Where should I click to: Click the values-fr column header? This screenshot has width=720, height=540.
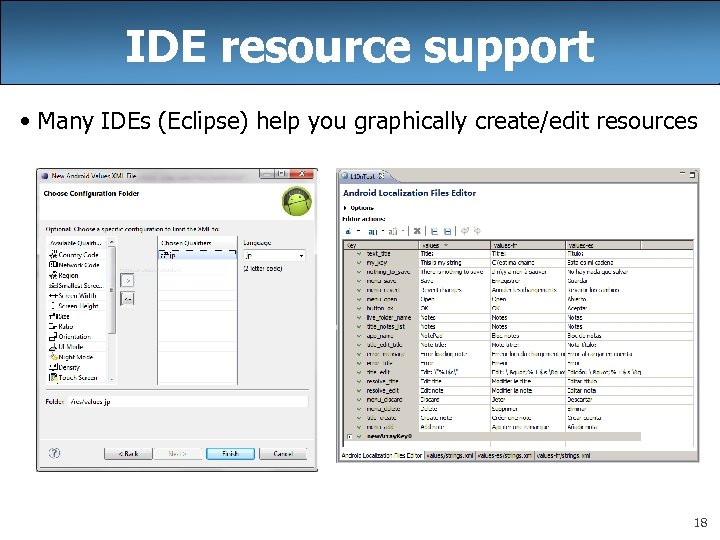point(528,245)
